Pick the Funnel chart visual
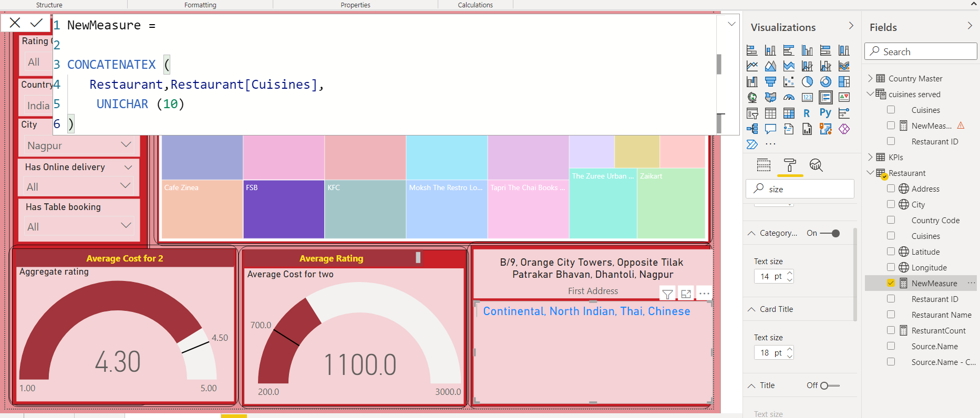This screenshot has width=980, height=418. [770, 82]
